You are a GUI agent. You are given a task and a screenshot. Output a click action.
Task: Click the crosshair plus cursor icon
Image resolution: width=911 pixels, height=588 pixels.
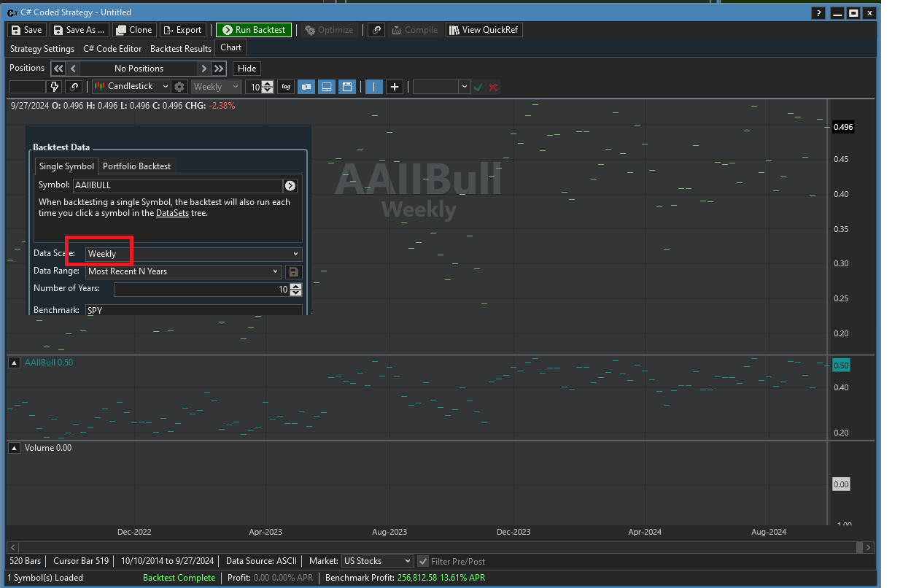tap(395, 87)
